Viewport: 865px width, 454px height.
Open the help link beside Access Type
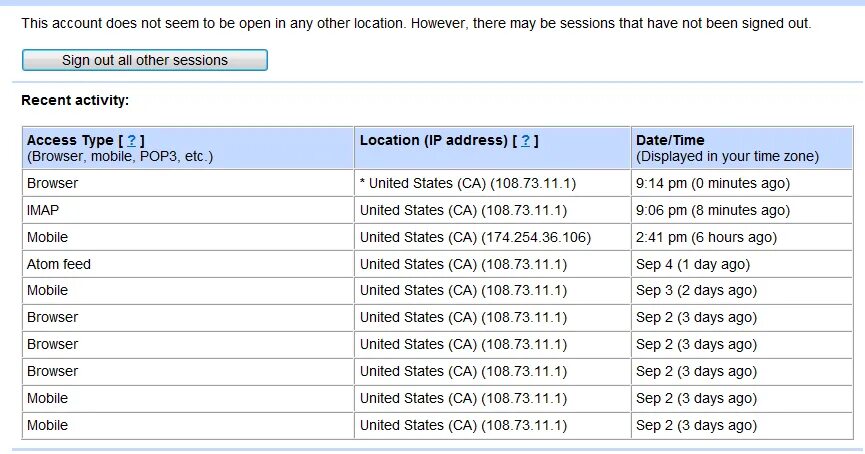131,141
